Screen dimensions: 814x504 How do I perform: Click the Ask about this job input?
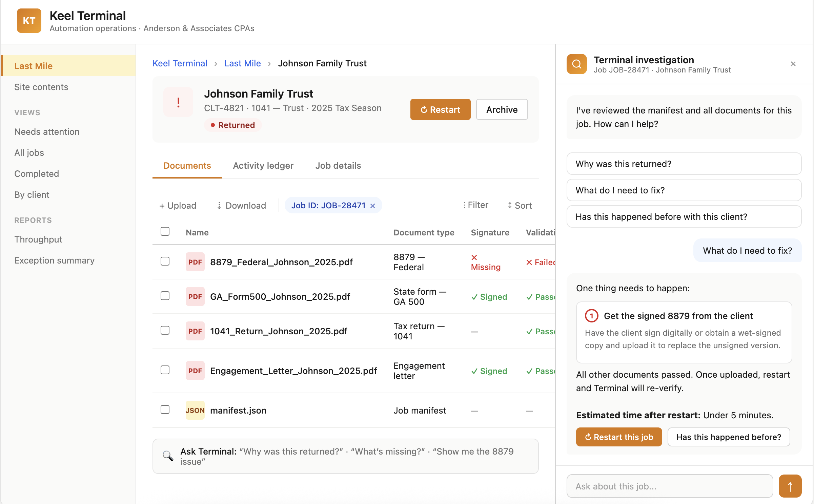coord(670,486)
